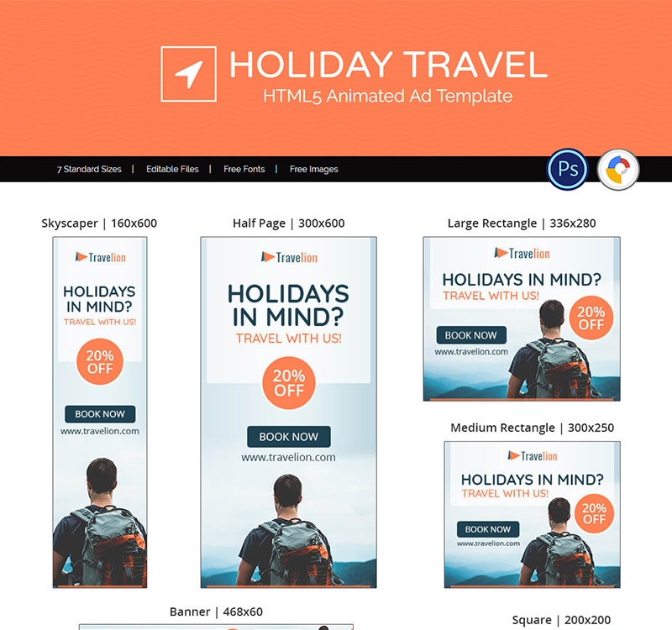The height and width of the screenshot is (630, 672).
Task: Click BOOK NOW in Medium Rectangle ad
Action: 488,529
